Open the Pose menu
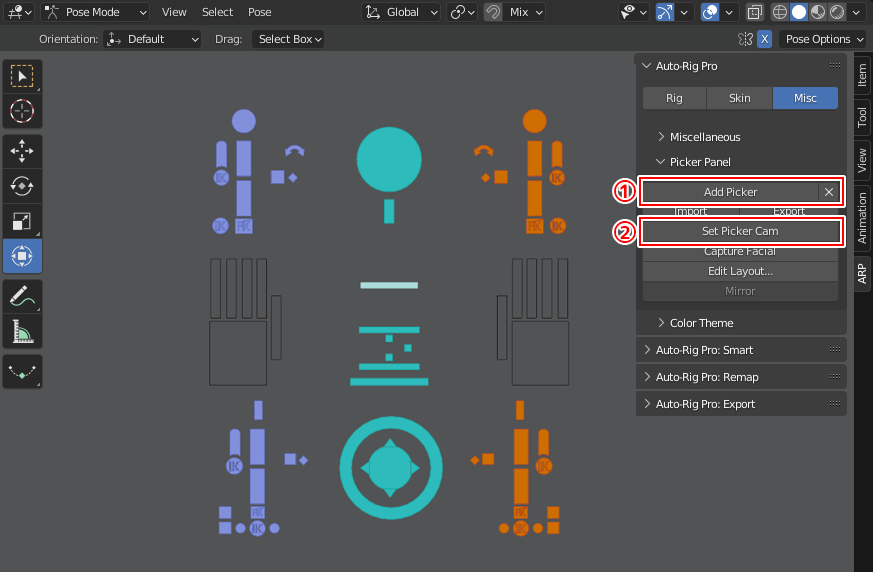The height and width of the screenshot is (572, 873). [x=259, y=12]
